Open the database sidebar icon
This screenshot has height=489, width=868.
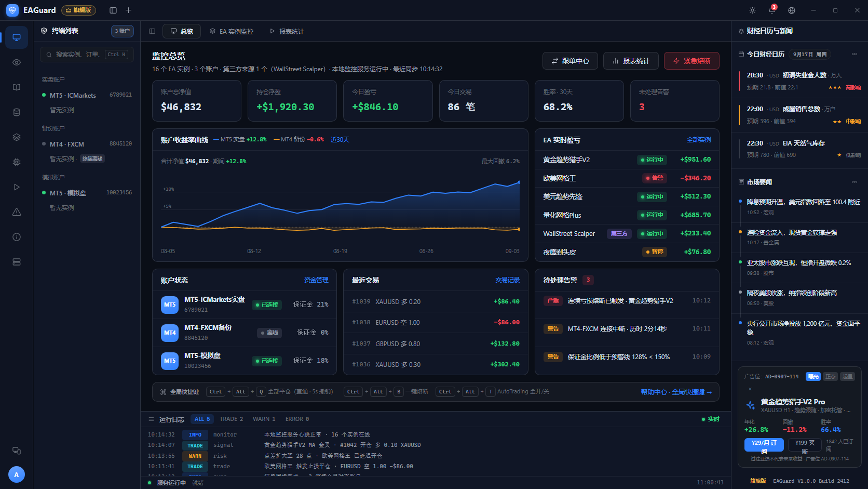17,112
